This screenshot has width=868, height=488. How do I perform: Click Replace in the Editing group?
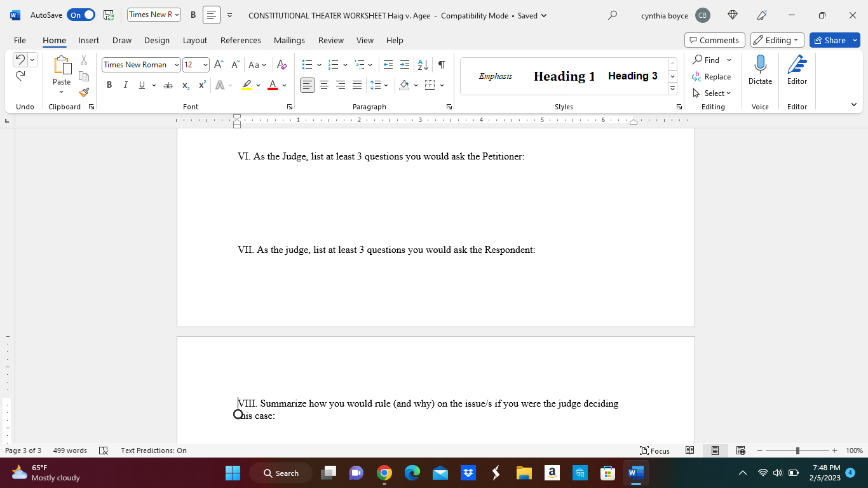712,76
